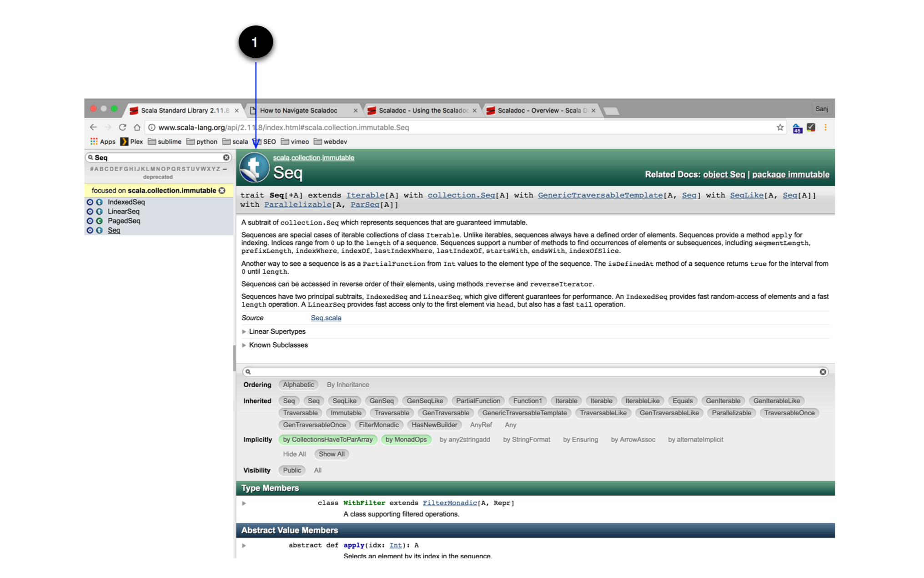
Task: Open the Seq.scala source link
Action: pos(326,318)
